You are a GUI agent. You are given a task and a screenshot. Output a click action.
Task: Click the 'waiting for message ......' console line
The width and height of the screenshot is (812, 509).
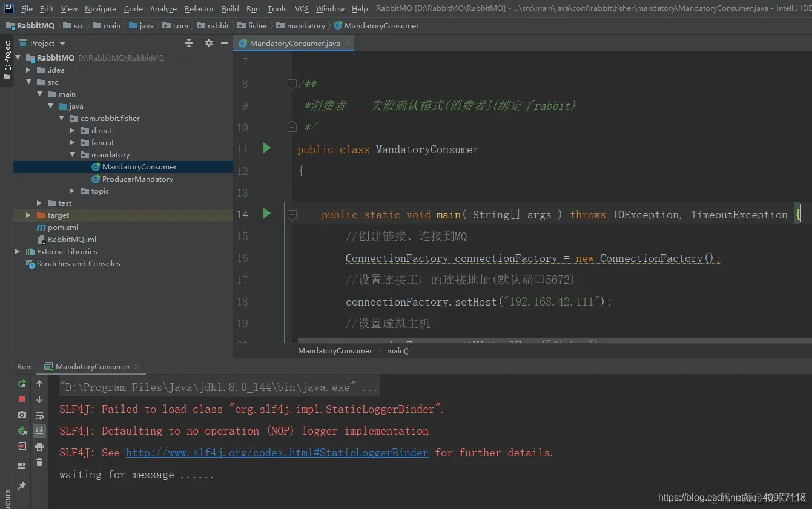[x=137, y=475]
